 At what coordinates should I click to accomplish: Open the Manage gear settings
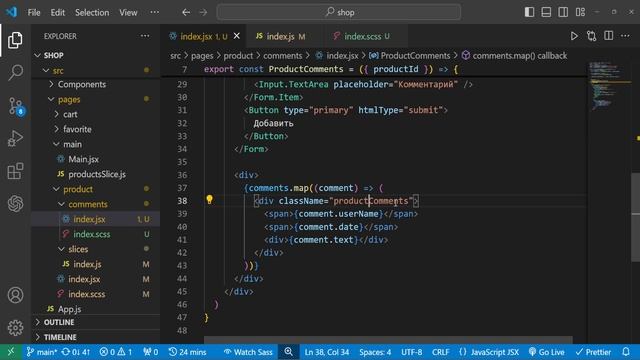[x=15, y=327]
